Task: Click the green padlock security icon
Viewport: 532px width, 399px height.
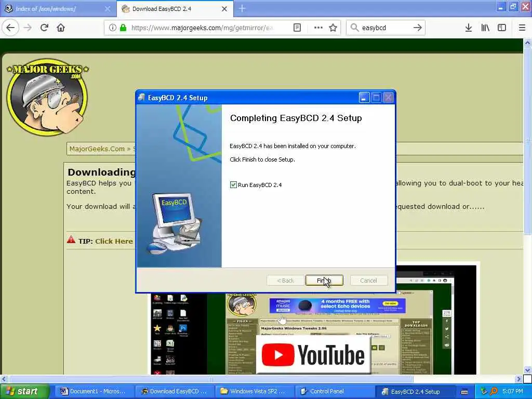Action: 123,28
